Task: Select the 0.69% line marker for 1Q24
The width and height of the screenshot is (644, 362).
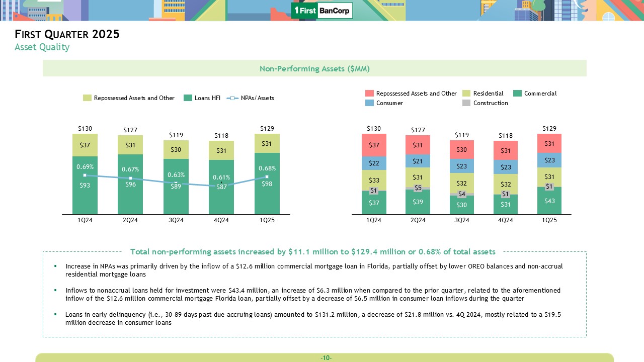Action: (x=85, y=175)
